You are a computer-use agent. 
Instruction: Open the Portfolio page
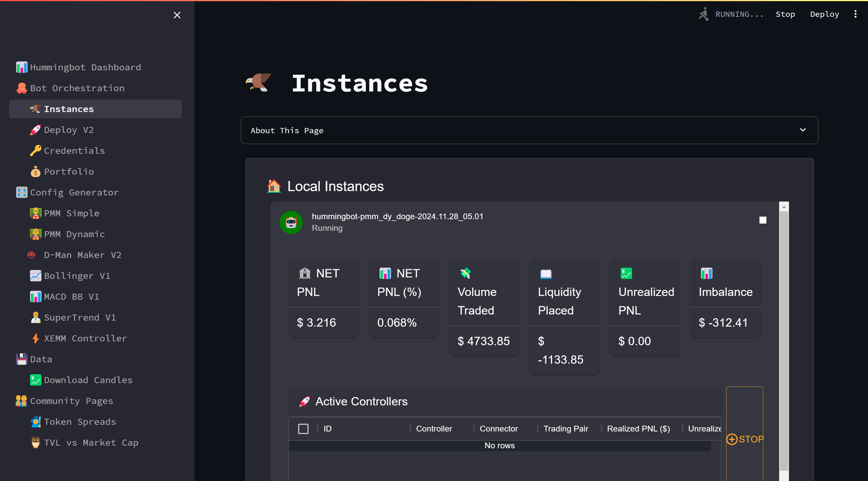(x=69, y=171)
